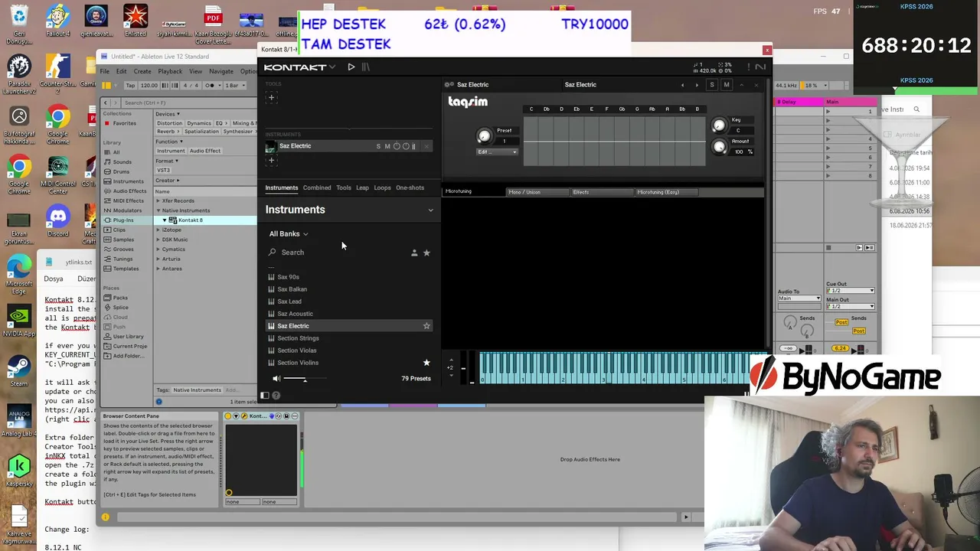Toggle the user content filter icon
The height and width of the screenshot is (551, 980).
(x=414, y=253)
